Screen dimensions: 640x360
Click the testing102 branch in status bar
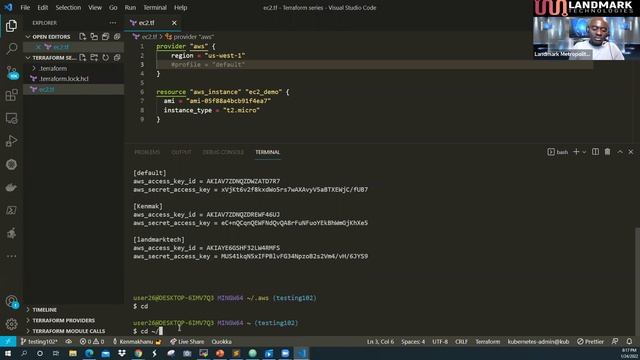[39, 342]
